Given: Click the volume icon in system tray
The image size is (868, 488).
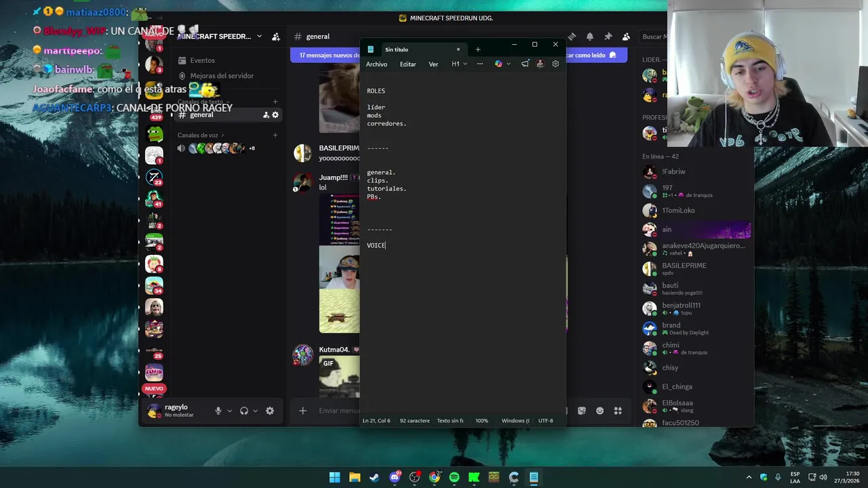Looking at the screenshot, I should (823, 477).
